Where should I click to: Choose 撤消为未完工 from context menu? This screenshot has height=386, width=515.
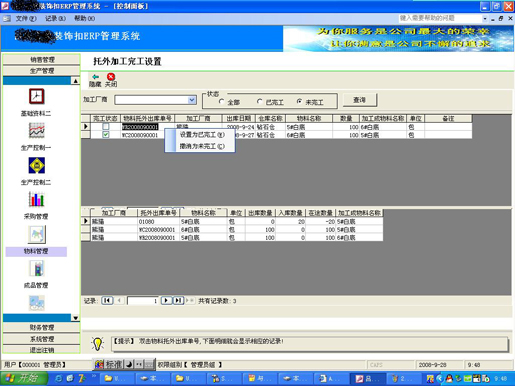pyautogui.click(x=202, y=146)
